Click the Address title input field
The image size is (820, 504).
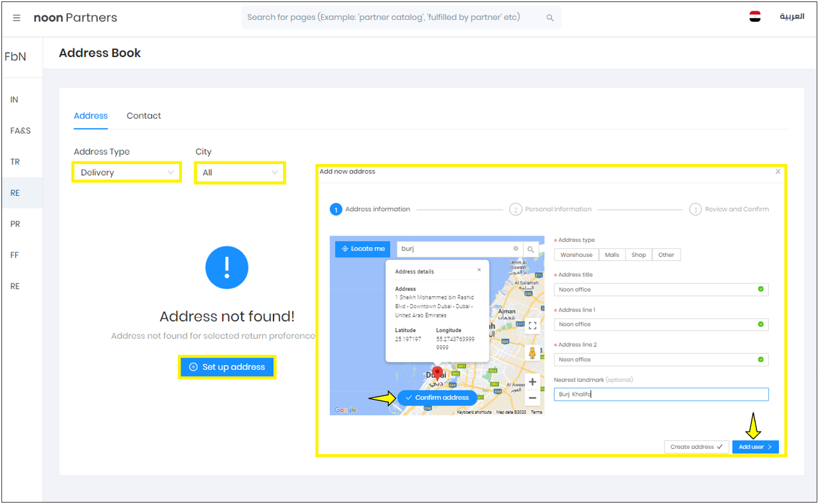(x=661, y=290)
